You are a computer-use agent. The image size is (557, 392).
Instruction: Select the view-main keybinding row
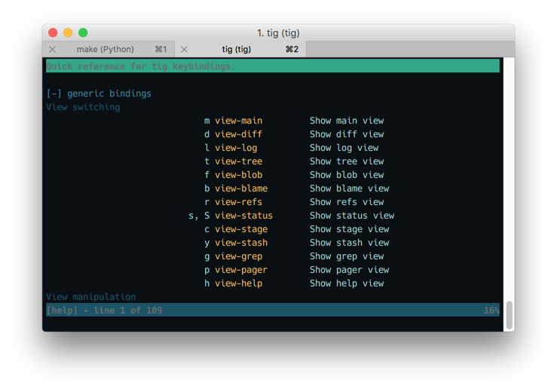273,121
